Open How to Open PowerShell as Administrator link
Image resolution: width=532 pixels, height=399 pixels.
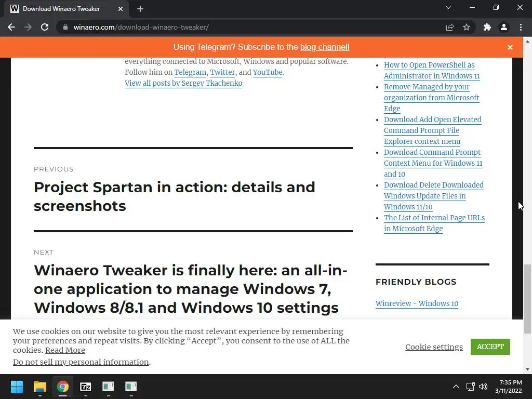[x=432, y=70]
